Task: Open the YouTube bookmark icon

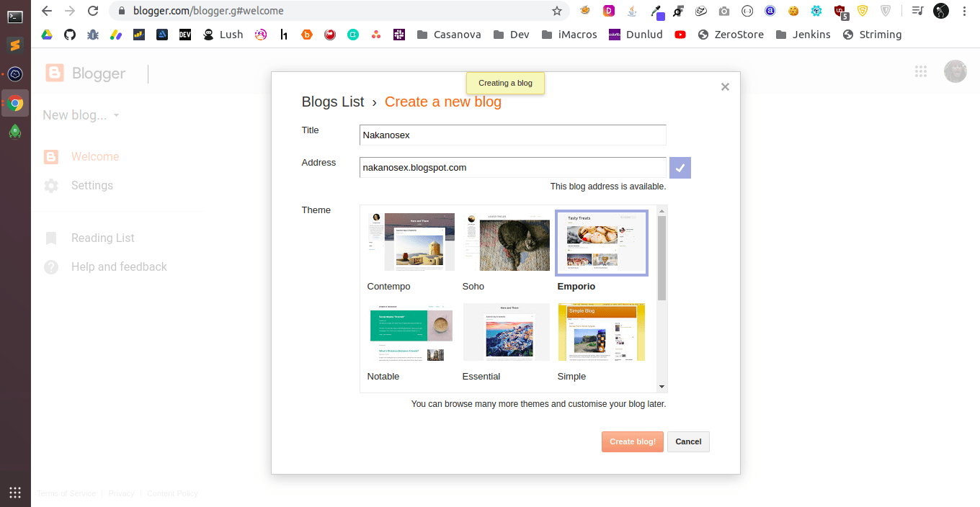Action: [x=680, y=34]
